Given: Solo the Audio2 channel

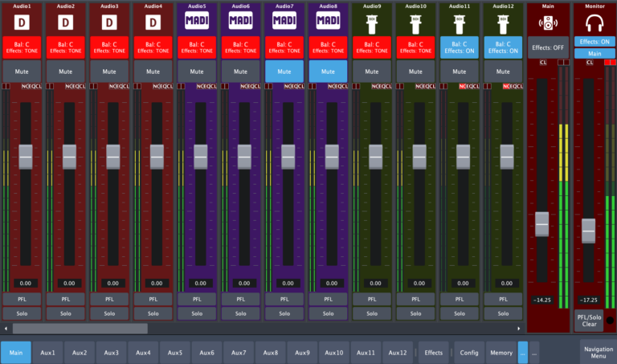Looking at the screenshot, I should (x=65, y=313).
